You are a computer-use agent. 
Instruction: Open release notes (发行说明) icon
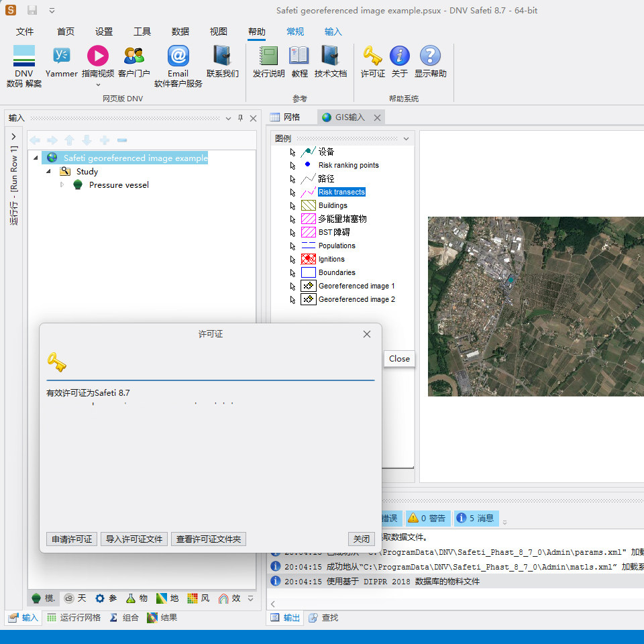point(268,56)
